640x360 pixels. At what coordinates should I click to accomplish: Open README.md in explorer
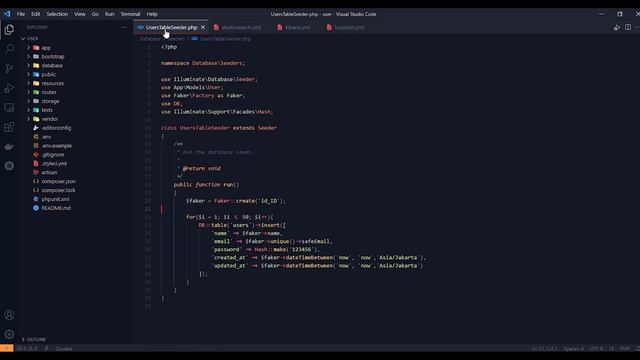[56, 208]
